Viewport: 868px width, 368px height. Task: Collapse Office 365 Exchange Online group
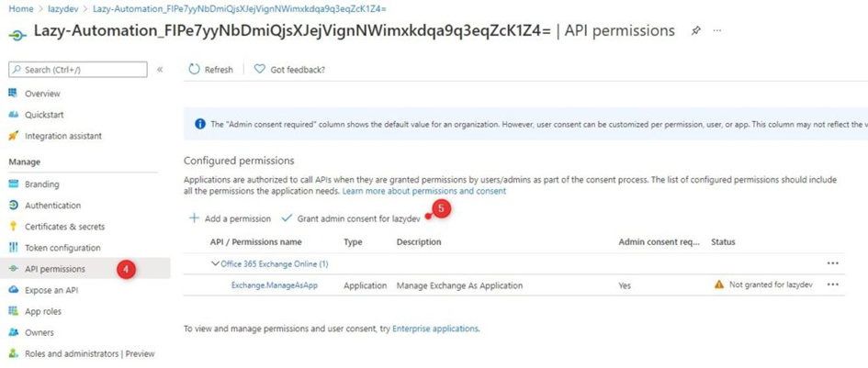pos(215,264)
